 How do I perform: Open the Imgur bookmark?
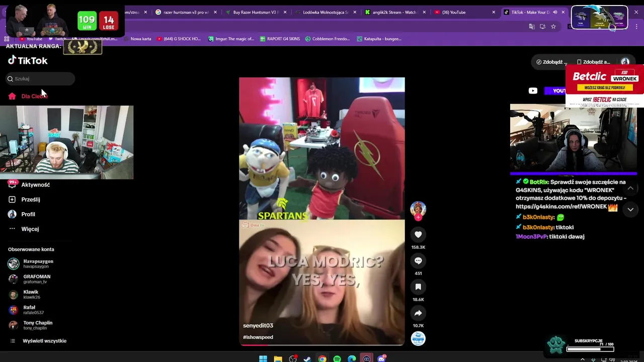click(231, 39)
